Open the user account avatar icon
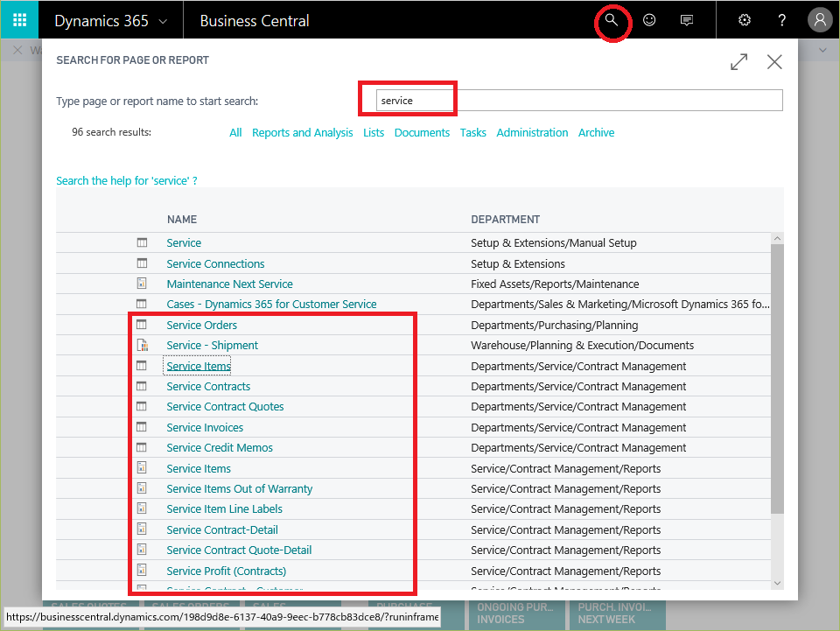 click(x=820, y=20)
